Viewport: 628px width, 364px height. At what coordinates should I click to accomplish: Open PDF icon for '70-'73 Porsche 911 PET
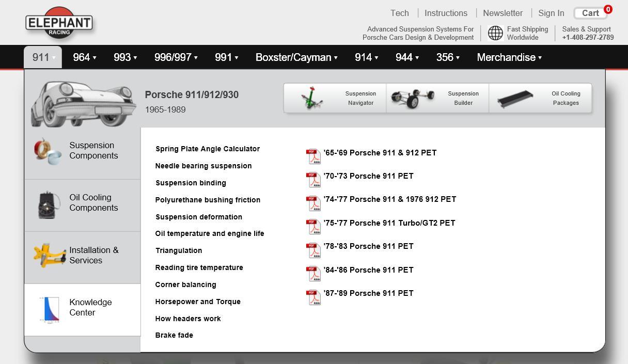point(313,180)
